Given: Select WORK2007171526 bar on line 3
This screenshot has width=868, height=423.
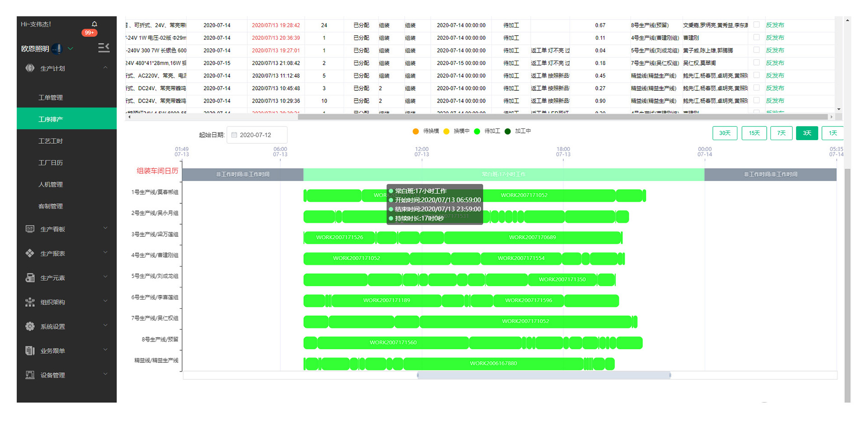Looking at the screenshot, I should coord(340,237).
